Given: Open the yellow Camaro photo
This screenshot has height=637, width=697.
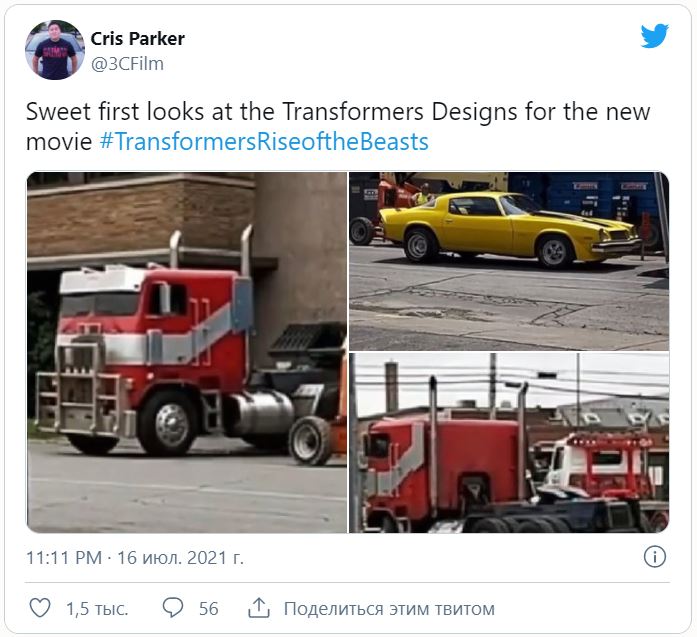Looking at the screenshot, I should pos(509,261).
